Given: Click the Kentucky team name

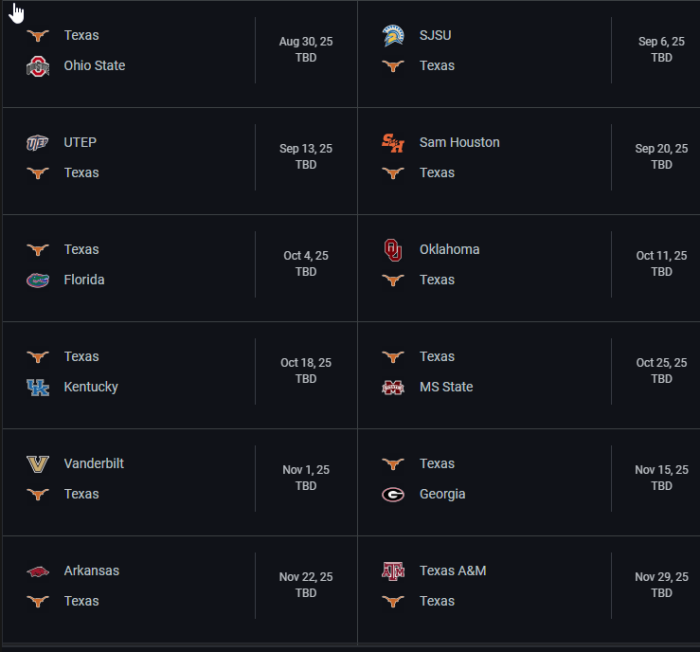Looking at the screenshot, I should click(x=91, y=387).
